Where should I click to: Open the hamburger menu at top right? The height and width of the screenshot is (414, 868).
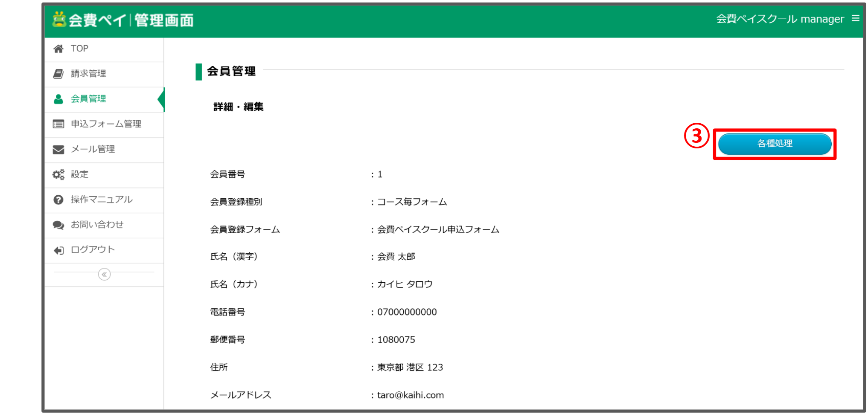[x=855, y=18]
